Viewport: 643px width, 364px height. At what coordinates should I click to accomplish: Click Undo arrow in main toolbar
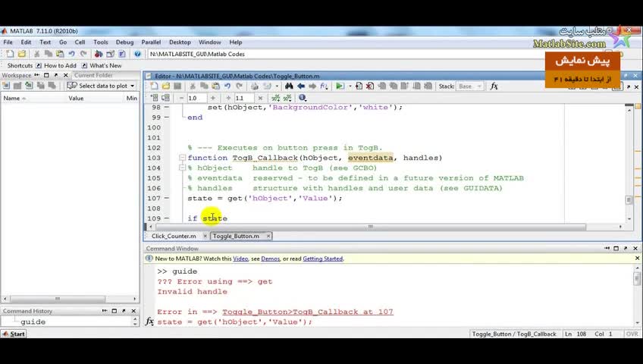coord(72,54)
